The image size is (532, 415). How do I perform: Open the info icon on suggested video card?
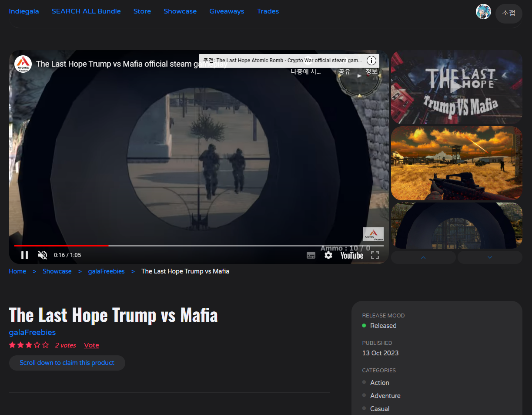tap(371, 61)
